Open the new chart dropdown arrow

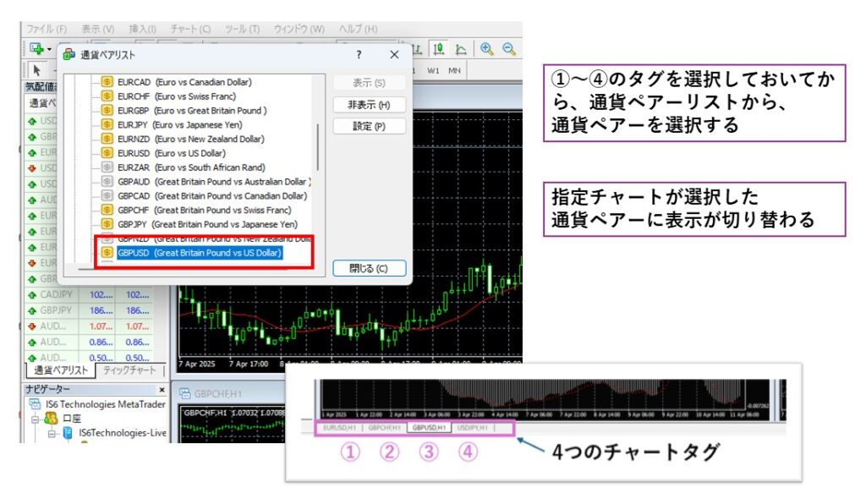tap(51, 49)
